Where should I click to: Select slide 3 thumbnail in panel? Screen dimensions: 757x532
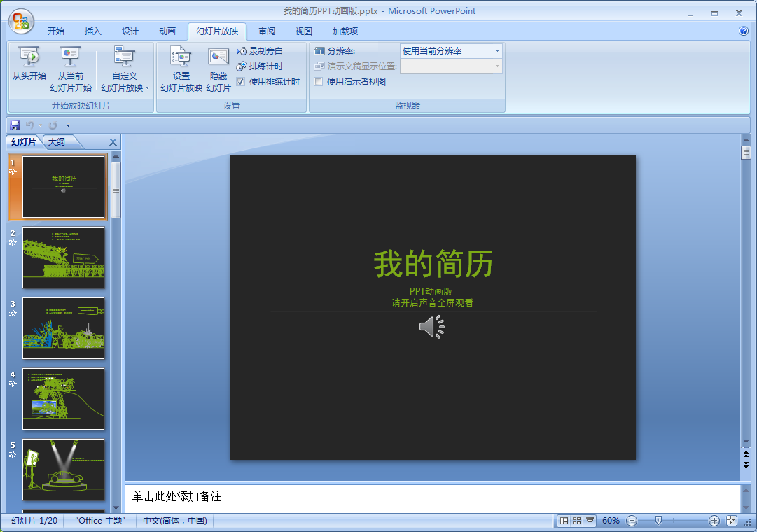pos(63,328)
